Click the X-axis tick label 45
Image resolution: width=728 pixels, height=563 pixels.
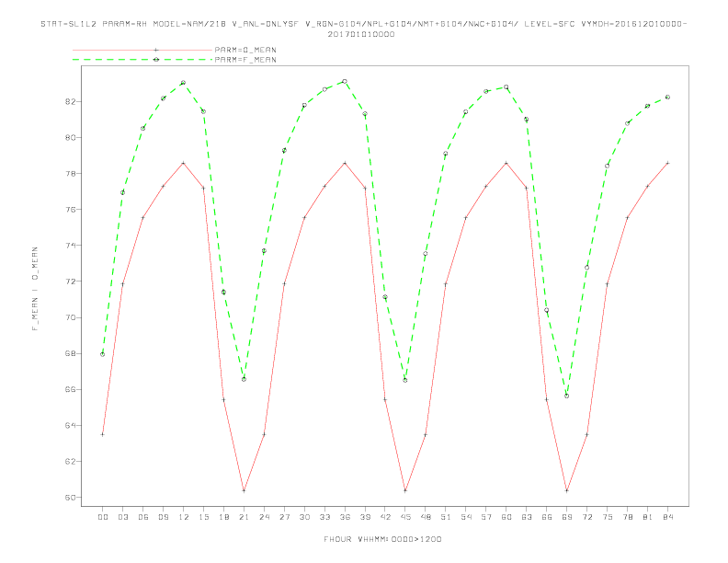point(405,517)
